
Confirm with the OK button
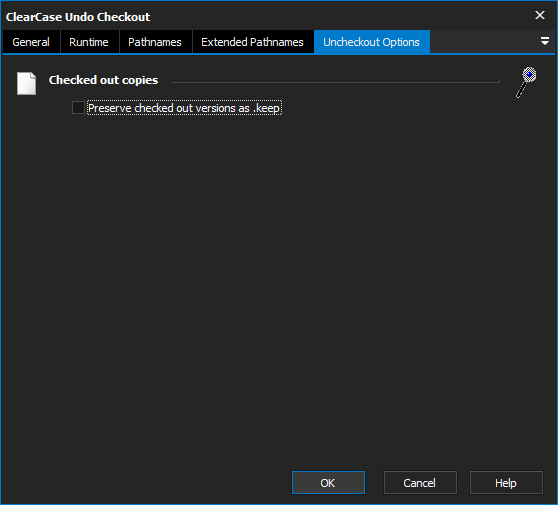point(328,483)
